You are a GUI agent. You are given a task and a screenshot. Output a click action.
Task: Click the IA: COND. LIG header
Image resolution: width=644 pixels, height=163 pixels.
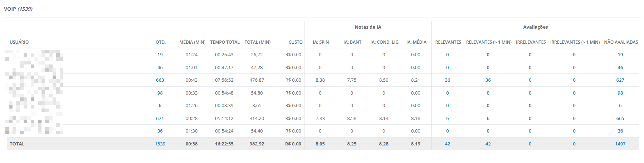pos(384,42)
